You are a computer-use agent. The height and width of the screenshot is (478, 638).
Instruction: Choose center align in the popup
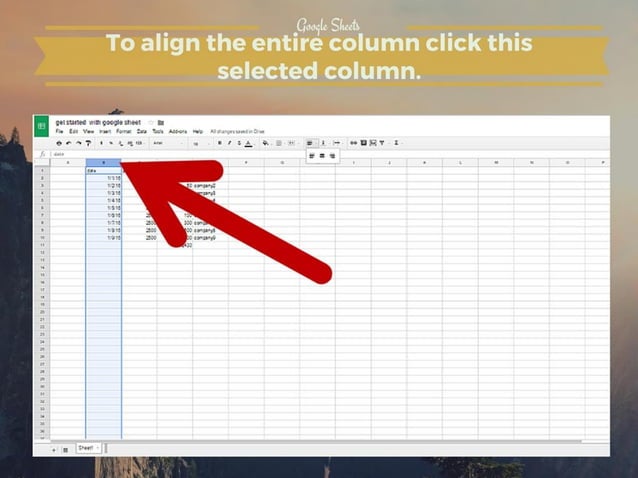point(322,156)
